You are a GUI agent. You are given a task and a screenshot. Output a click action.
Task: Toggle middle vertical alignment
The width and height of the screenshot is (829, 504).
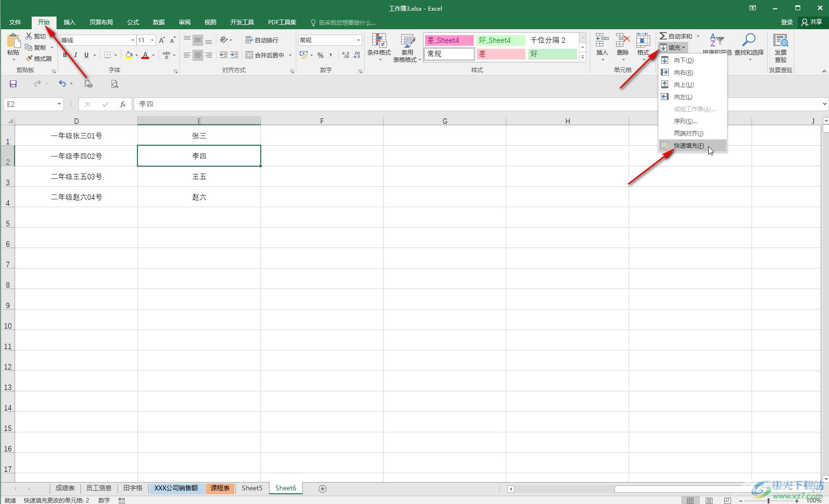(197, 40)
